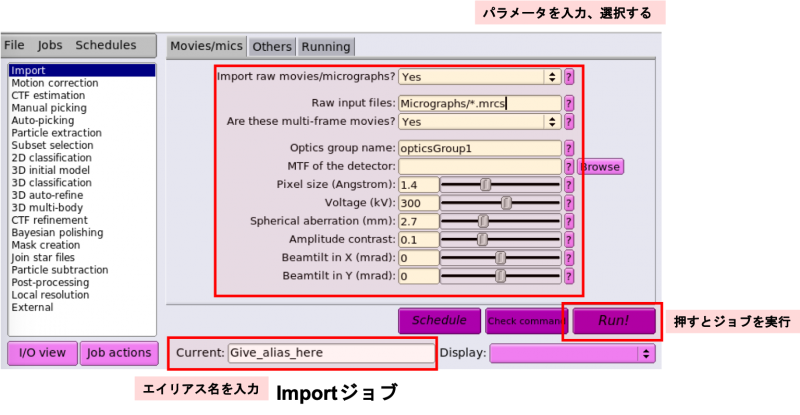The width and height of the screenshot is (800, 415).
Task: Switch to the Running tab
Action: (x=326, y=47)
